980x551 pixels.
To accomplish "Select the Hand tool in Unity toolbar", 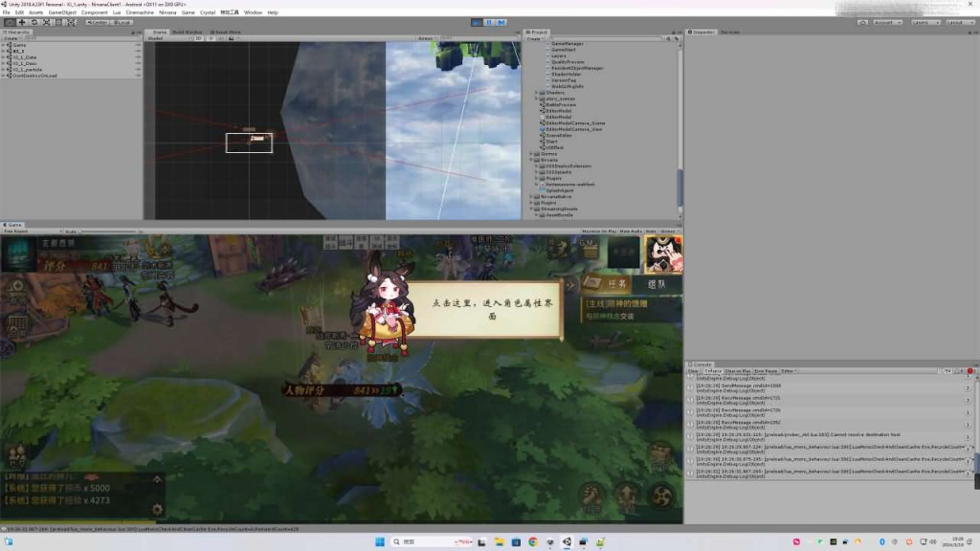I will 9,22.
